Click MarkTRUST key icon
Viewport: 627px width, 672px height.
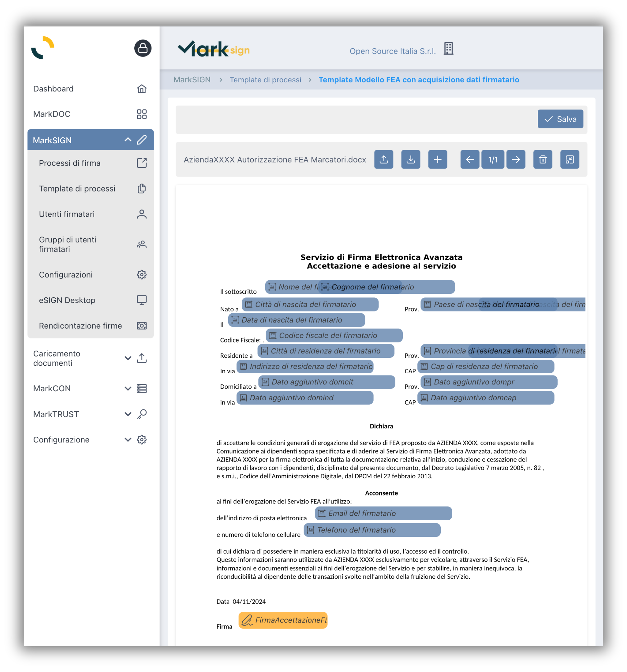pyautogui.click(x=142, y=414)
